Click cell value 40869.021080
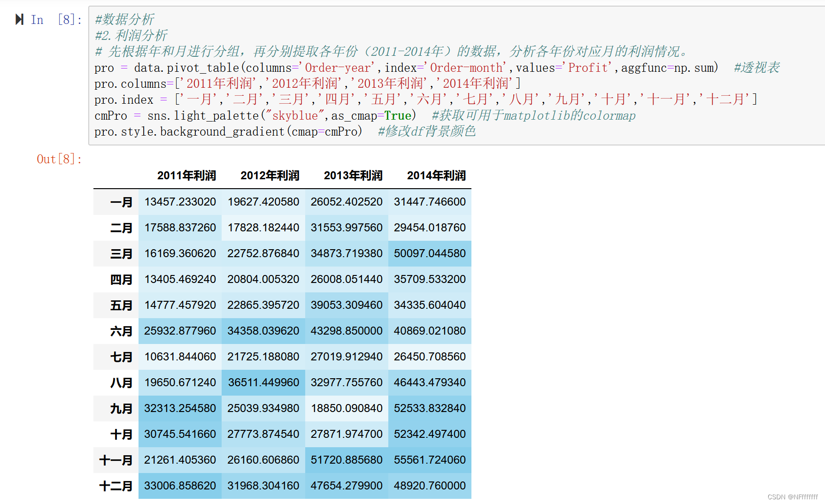This screenshot has width=825, height=504. pyautogui.click(x=430, y=331)
